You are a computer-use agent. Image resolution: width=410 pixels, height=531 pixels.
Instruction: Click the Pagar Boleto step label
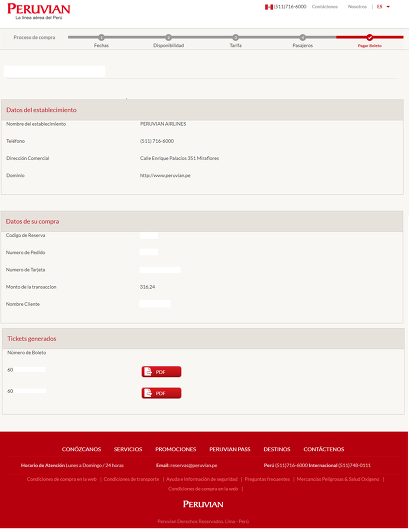click(370, 45)
